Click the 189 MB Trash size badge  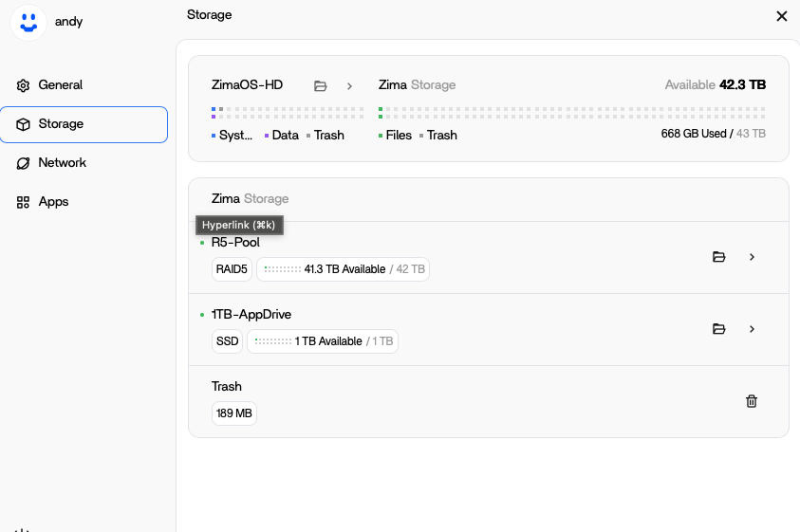tap(233, 413)
